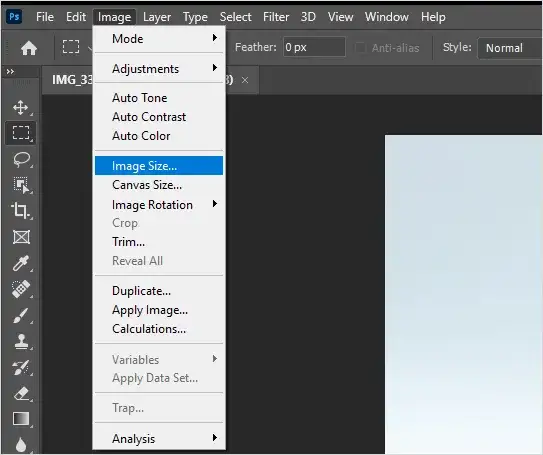
Task: Select the Crop tool
Action: pos(21,211)
